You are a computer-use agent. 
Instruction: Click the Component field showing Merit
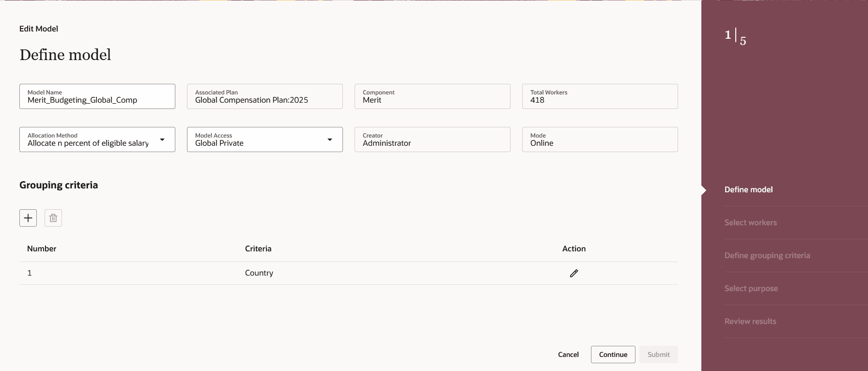[x=432, y=96]
